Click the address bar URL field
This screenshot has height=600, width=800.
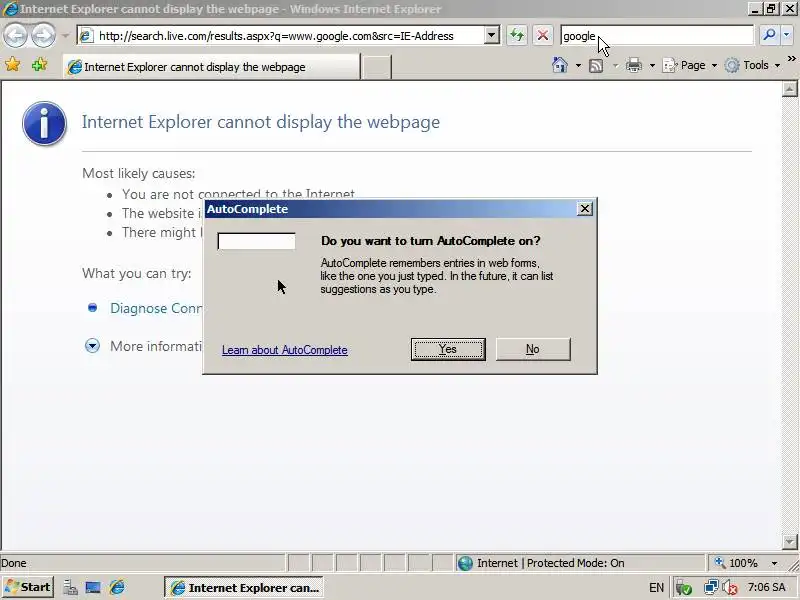(282, 36)
